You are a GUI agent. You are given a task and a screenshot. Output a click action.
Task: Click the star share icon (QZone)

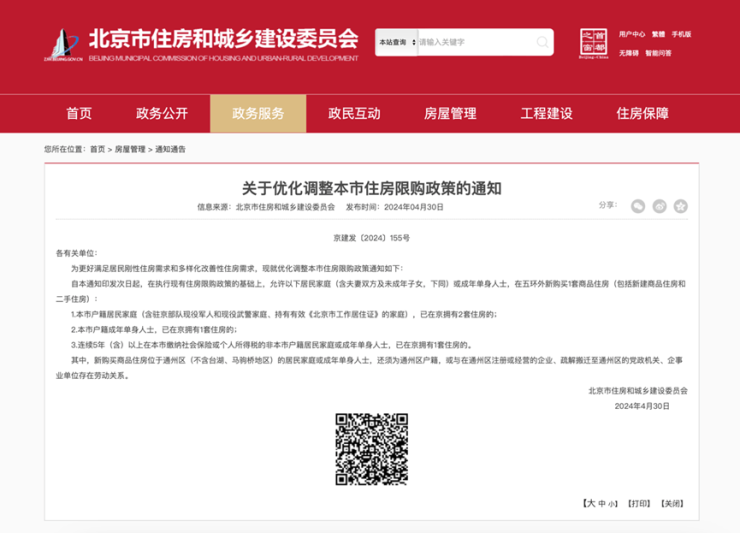pyautogui.click(x=681, y=206)
